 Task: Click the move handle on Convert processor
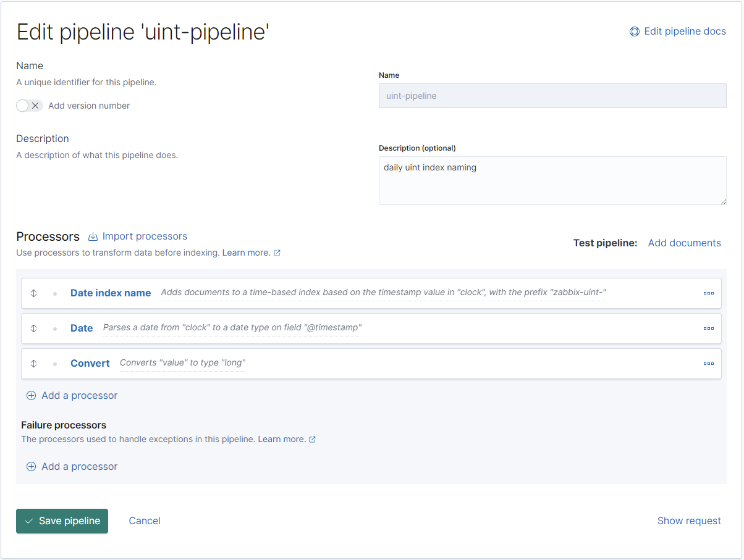[34, 364]
